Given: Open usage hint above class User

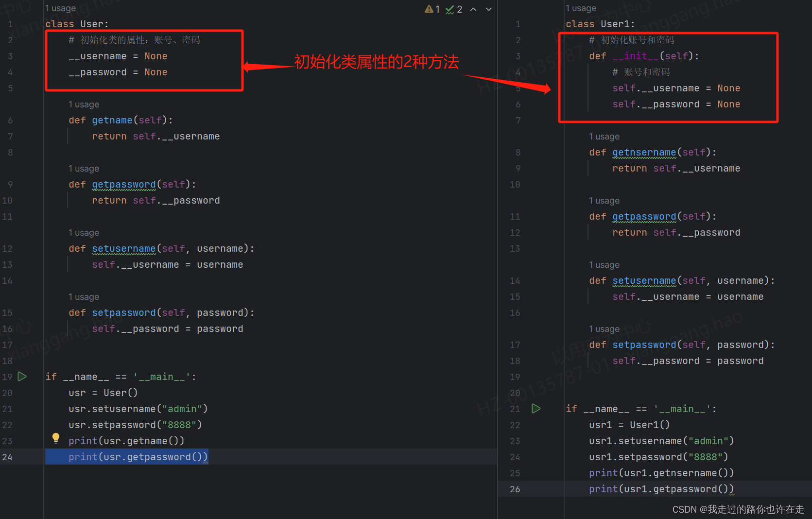Looking at the screenshot, I should click(60, 8).
